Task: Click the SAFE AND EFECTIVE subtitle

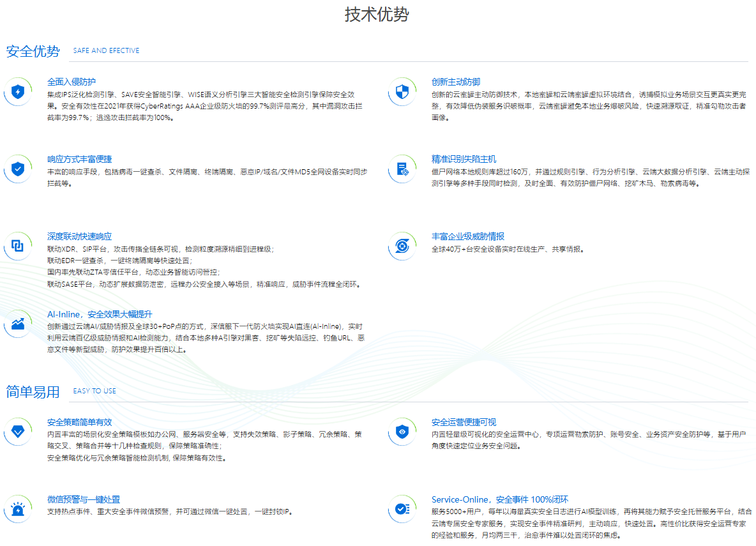Action: [x=106, y=50]
